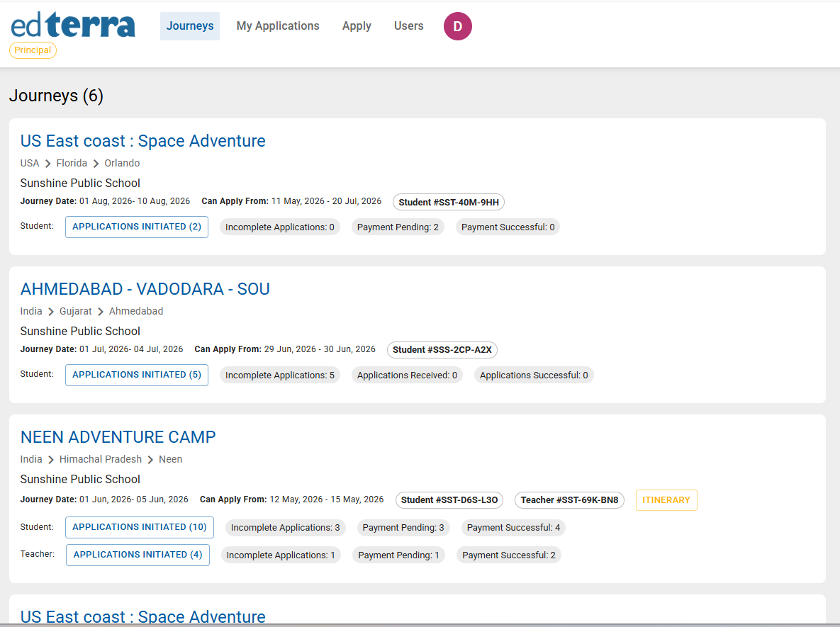Click Payment Pending: 2 chip
The image size is (840, 627).
tap(398, 227)
